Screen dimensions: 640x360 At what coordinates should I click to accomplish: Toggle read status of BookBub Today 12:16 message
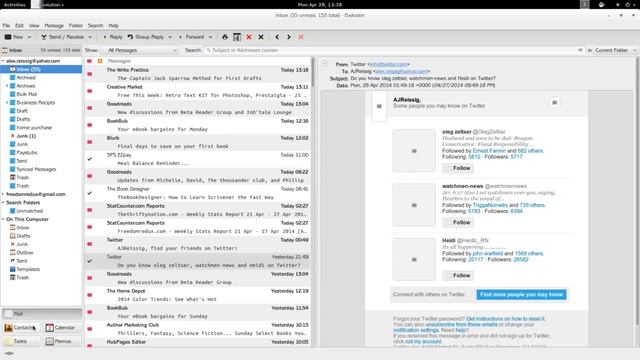pyautogui.click(x=89, y=125)
